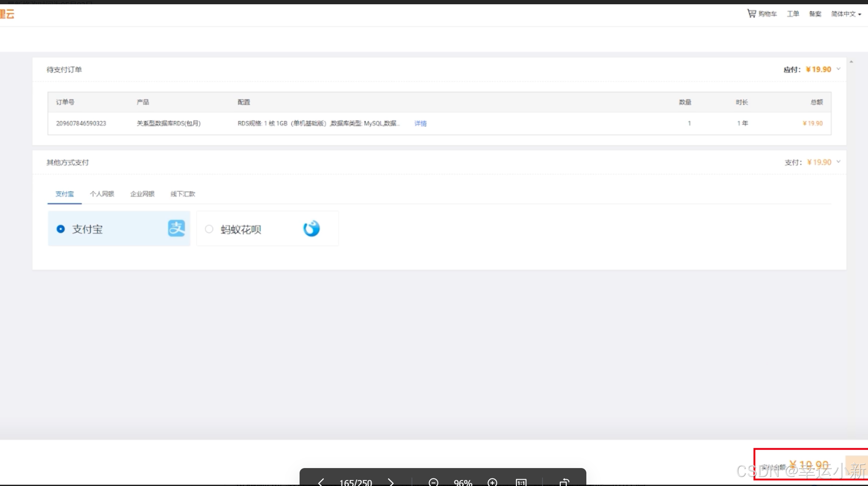
Task: Rotate the image with rotate icon
Action: 564,482
